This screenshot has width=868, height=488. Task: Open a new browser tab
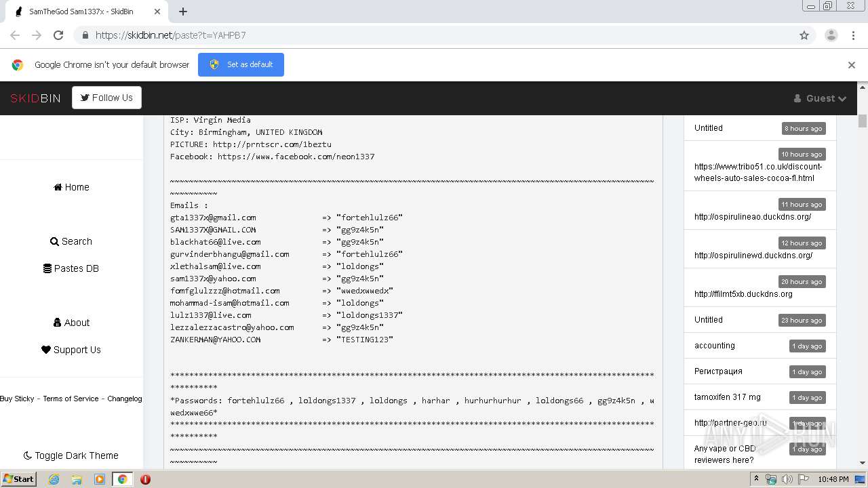183,12
